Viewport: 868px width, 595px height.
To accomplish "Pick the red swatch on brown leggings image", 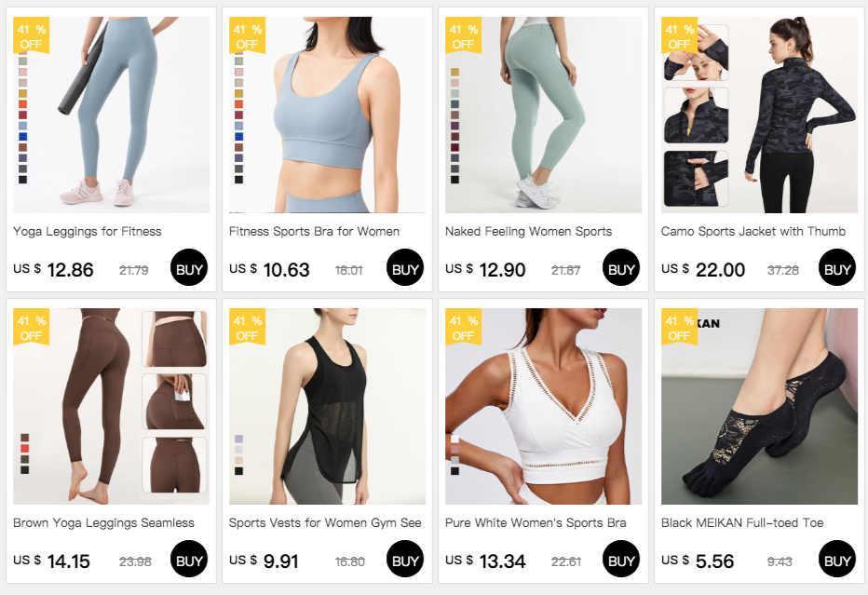I will [x=24, y=448].
